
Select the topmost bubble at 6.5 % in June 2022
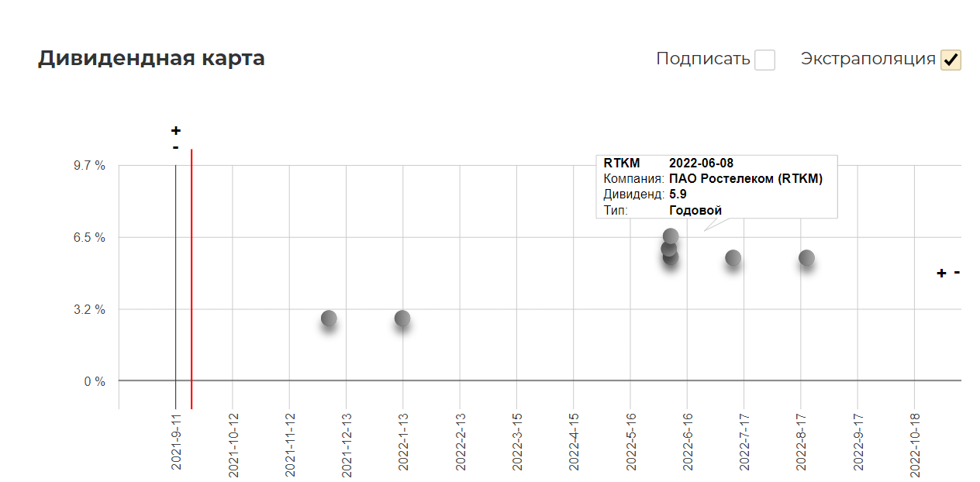tap(671, 236)
